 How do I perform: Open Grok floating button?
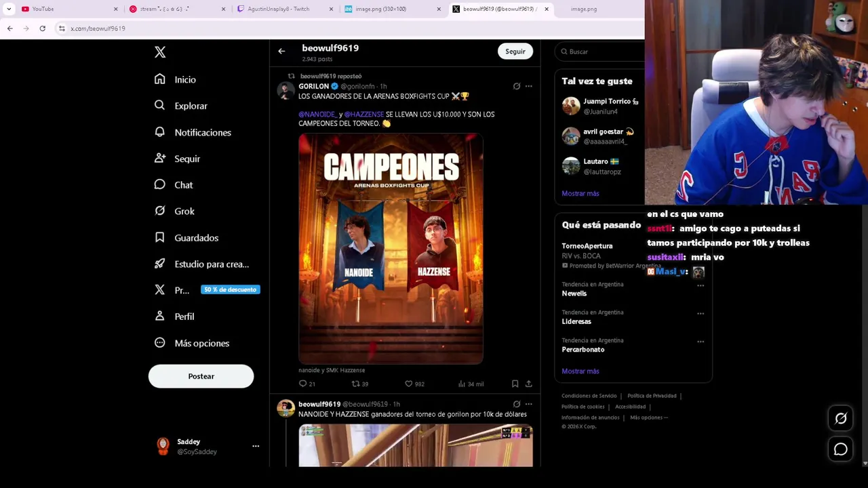[841, 419]
